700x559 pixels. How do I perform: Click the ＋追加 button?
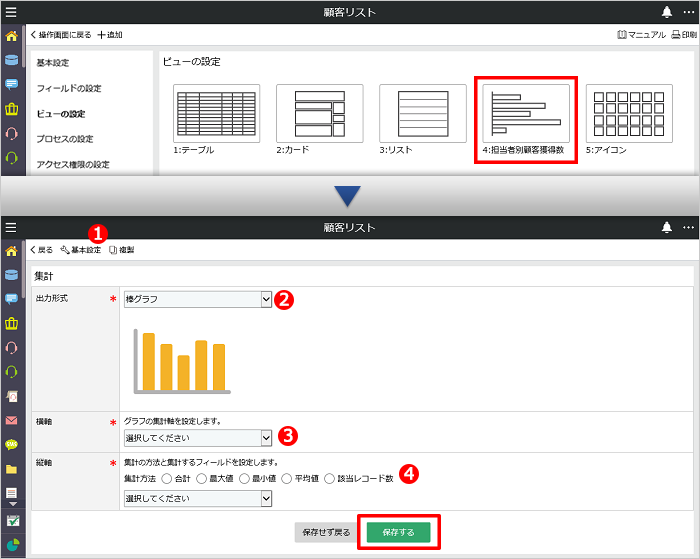tap(110, 34)
